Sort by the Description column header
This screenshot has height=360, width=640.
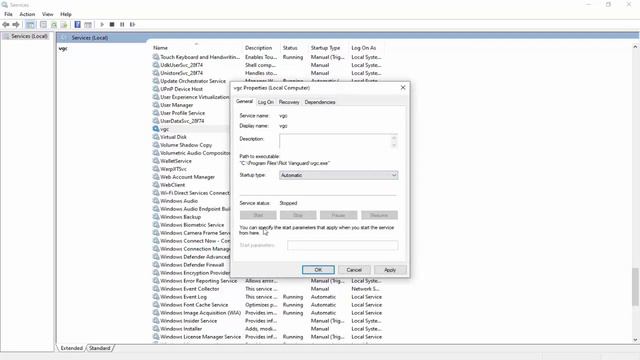261,48
